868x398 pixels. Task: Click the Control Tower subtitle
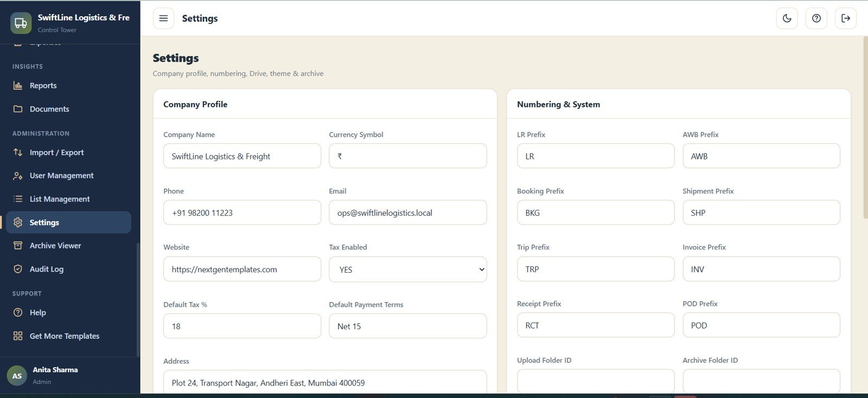pyautogui.click(x=57, y=30)
